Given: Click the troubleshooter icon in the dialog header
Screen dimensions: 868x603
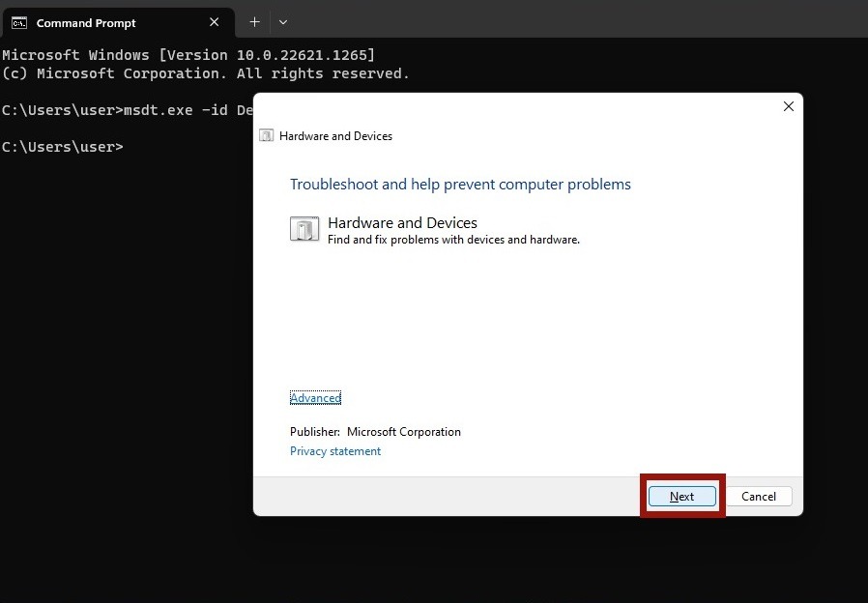Looking at the screenshot, I should click(265, 135).
